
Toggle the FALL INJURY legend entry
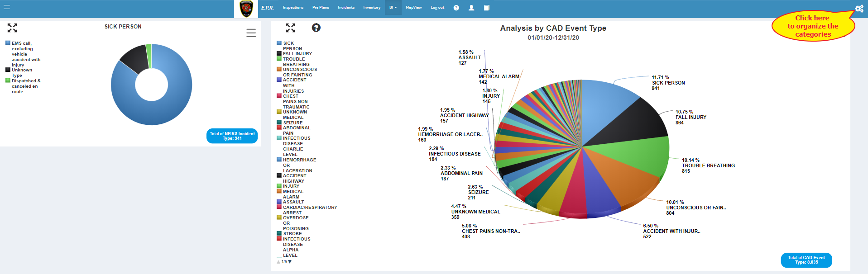tap(294, 53)
